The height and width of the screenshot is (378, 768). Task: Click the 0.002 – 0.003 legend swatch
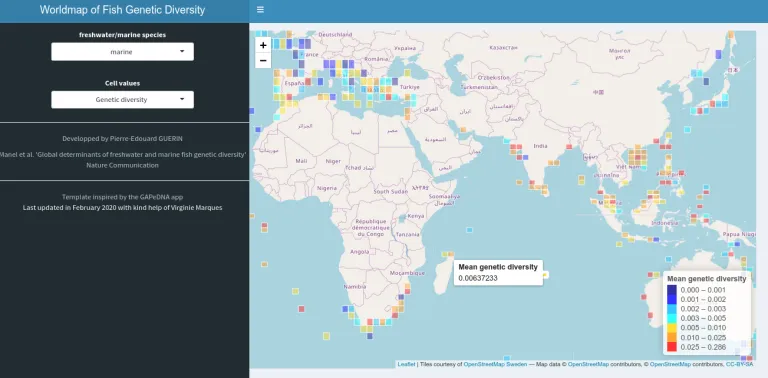click(x=672, y=309)
